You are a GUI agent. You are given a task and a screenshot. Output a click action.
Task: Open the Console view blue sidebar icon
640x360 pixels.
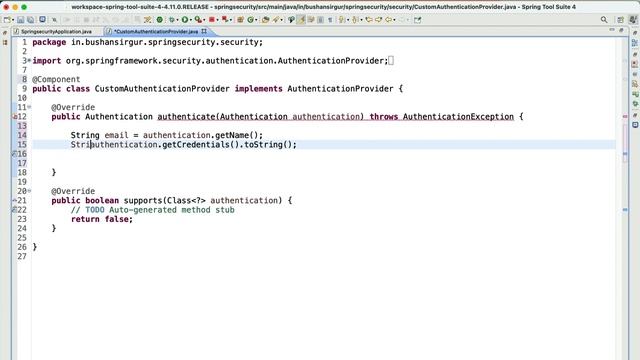click(x=635, y=125)
